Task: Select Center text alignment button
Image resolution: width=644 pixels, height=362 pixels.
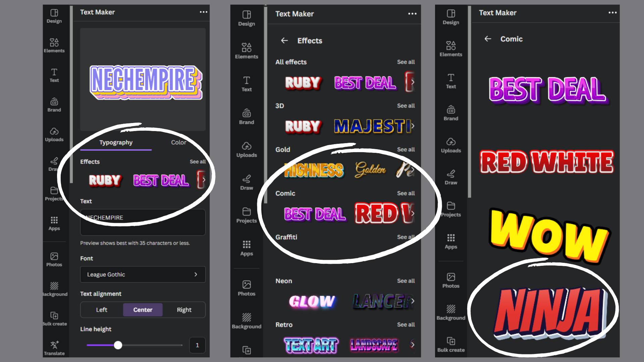Action: click(143, 310)
